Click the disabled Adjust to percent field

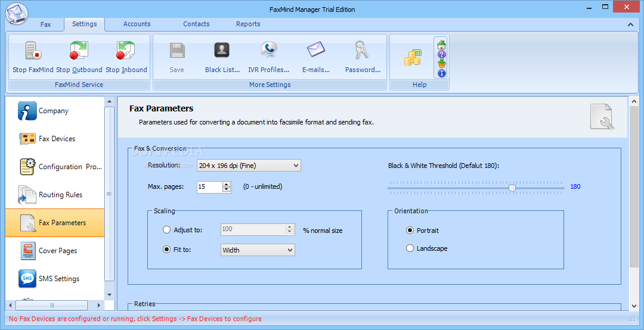click(x=253, y=229)
